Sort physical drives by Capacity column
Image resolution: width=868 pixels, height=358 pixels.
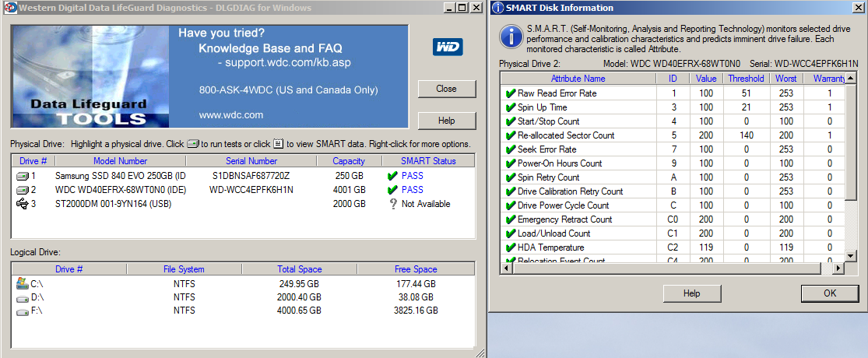tap(349, 161)
